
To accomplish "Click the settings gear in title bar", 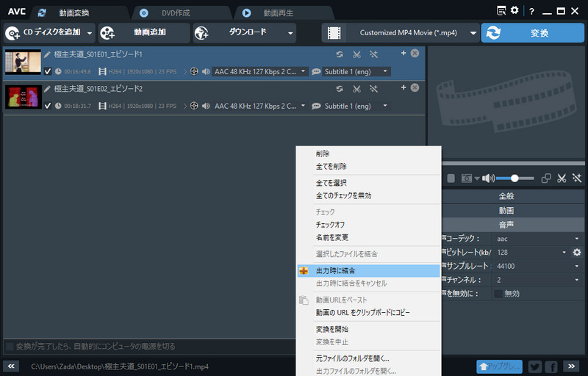I will [514, 11].
